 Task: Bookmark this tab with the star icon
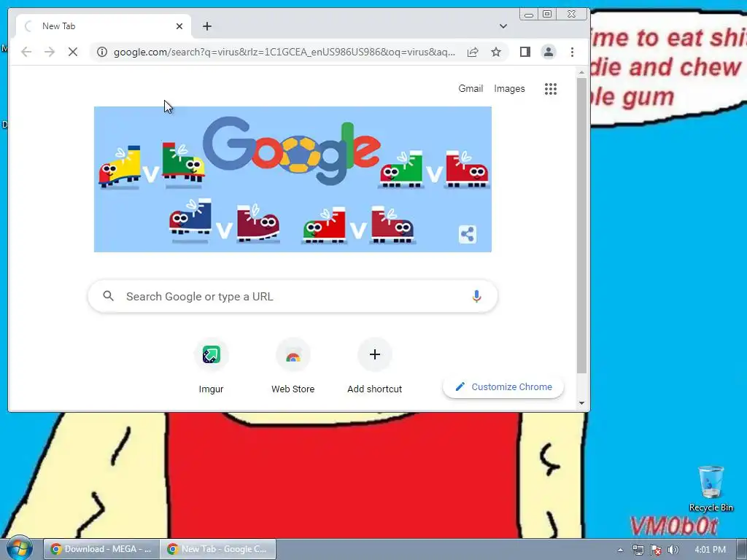pyautogui.click(x=496, y=52)
